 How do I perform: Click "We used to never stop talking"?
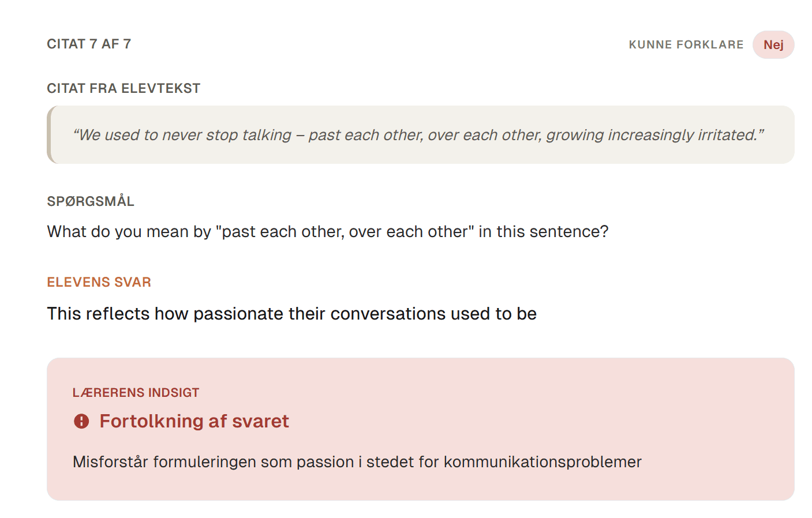(185, 135)
